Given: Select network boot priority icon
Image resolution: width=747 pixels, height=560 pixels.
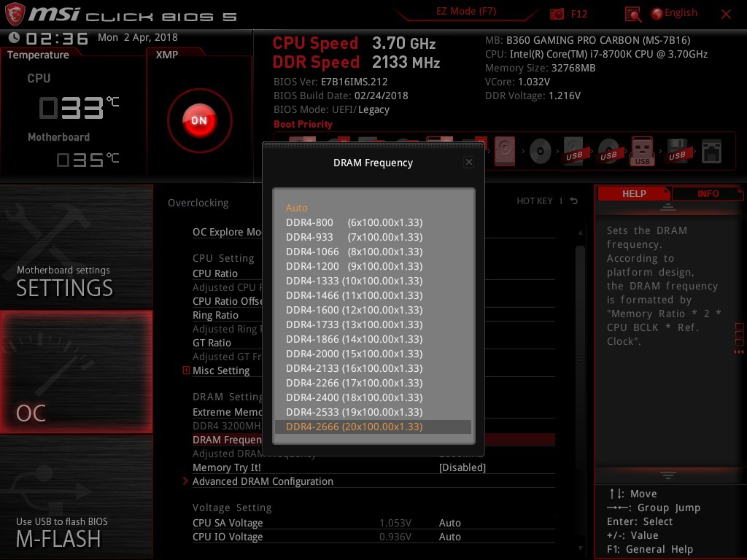Looking at the screenshot, I should tap(711, 152).
